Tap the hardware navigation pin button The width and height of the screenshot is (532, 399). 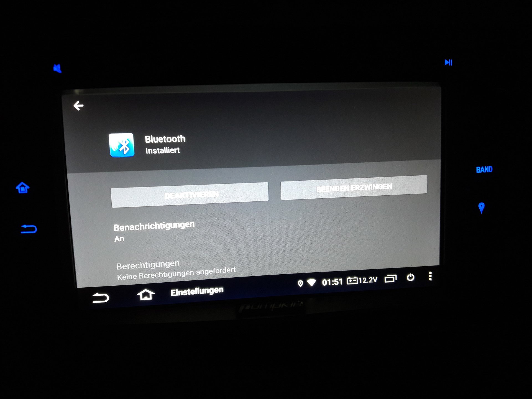482,208
